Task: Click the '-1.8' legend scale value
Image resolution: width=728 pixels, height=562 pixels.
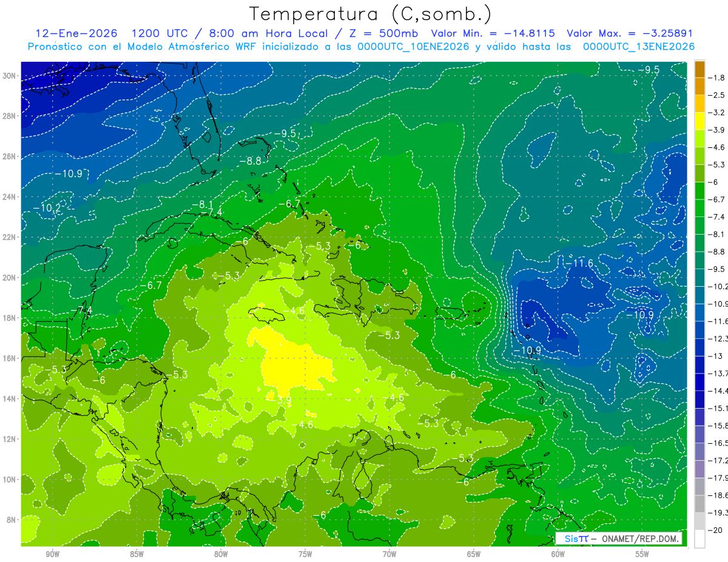Action: pyautogui.click(x=718, y=78)
